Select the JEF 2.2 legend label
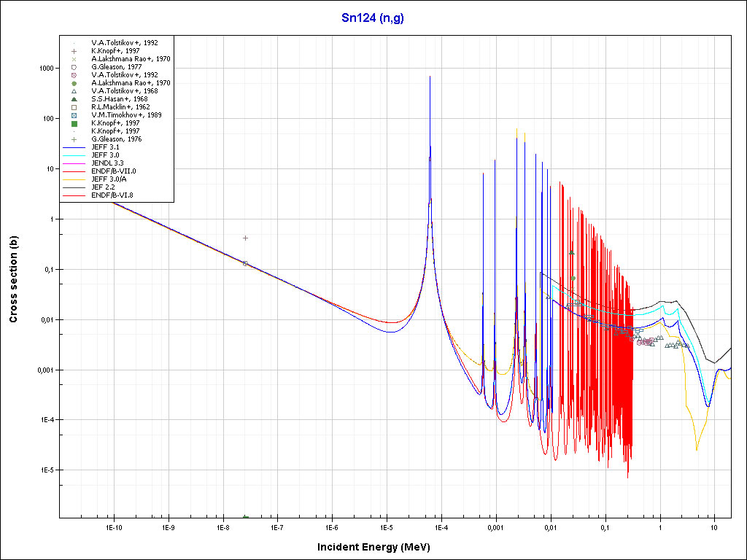747x560 pixels. click(104, 187)
